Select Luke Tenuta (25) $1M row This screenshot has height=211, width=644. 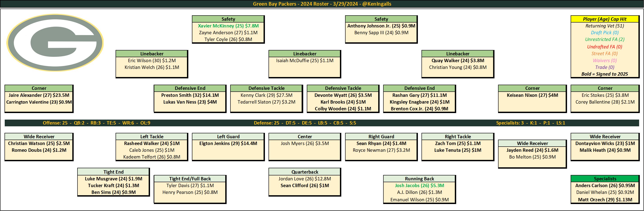click(458, 150)
